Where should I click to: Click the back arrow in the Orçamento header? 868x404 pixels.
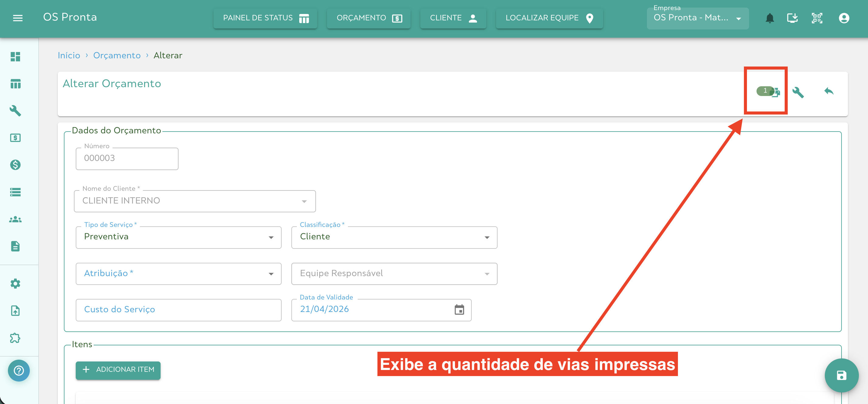(828, 91)
